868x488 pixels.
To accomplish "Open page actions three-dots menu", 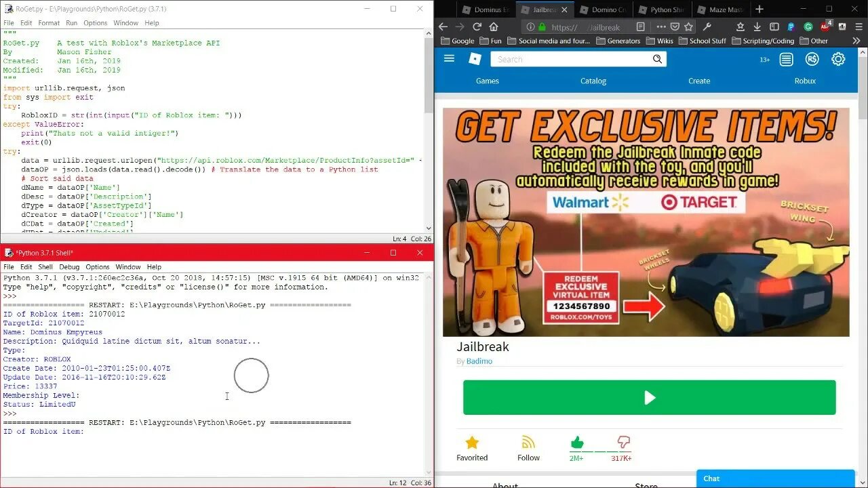I will pyautogui.click(x=662, y=27).
